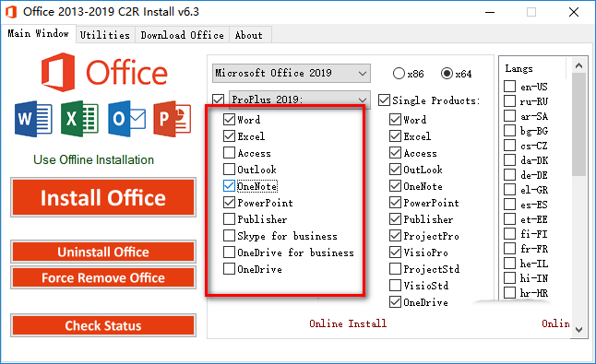Check the fr-FR language checkbox
This screenshot has height=364, width=596.
pyautogui.click(x=509, y=249)
